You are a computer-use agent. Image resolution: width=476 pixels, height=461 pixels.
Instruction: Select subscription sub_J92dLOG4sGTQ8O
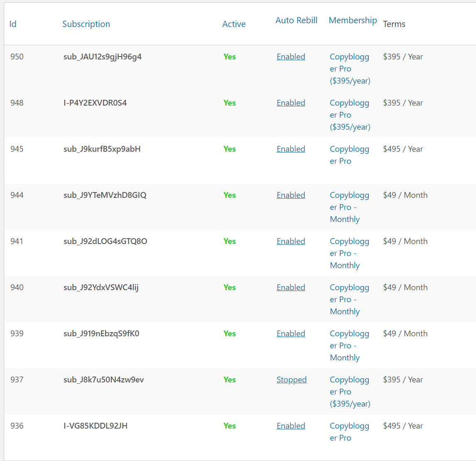pos(106,242)
